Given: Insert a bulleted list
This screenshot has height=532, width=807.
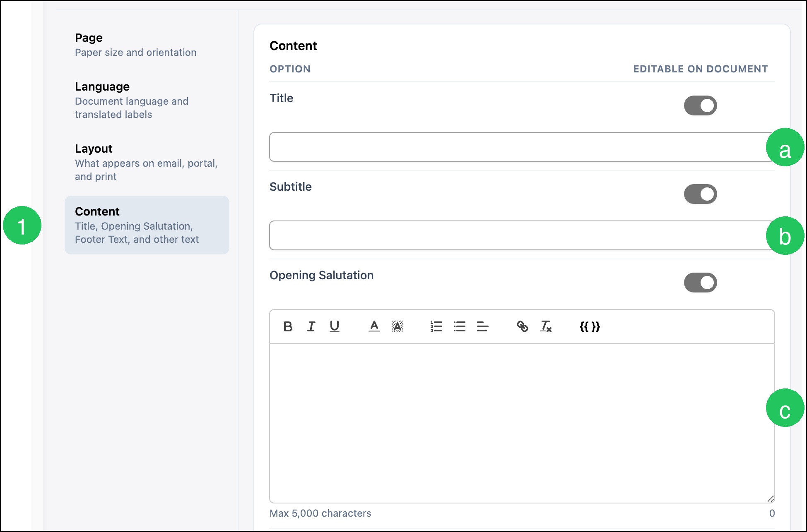Looking at the screenshot, I should pos(459,327).
